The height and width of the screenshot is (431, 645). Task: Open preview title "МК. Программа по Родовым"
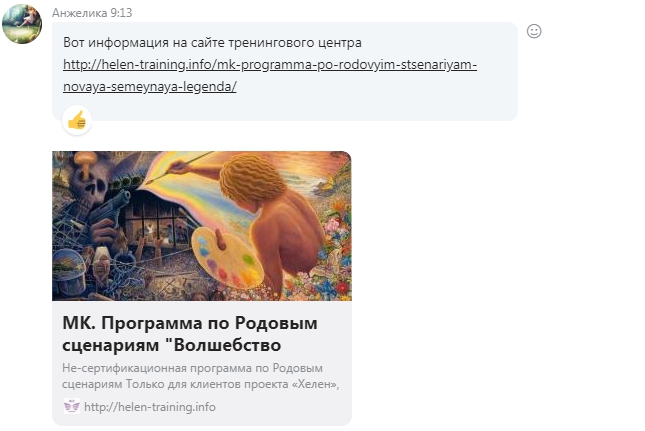tap(190, 323)
